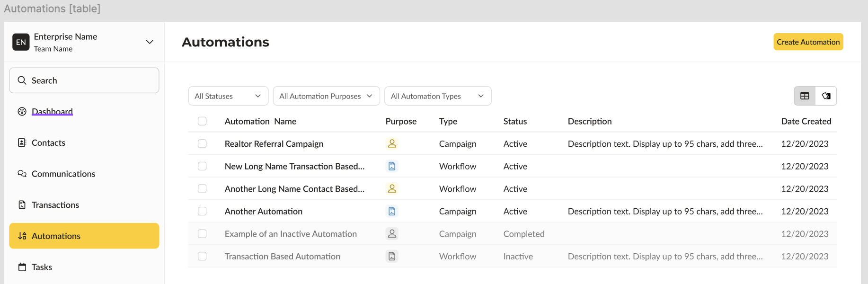The height and width of the screenshot is (284, 868).
Task: Check the Transaction Based Automation row checkbox
Action: pyautogui.click(x=202, y=256)
